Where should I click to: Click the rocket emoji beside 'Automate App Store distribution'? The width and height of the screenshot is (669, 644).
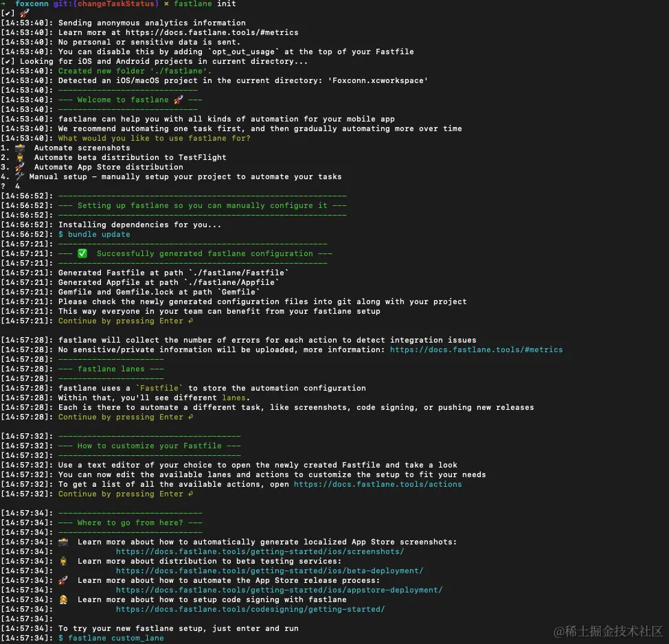tap(20, 168)
